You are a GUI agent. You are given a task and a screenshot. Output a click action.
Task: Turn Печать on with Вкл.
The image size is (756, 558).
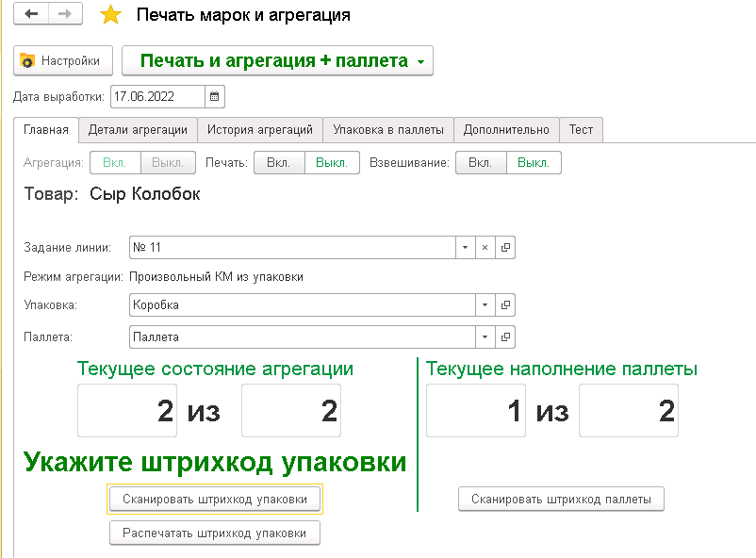pos(279,162)
